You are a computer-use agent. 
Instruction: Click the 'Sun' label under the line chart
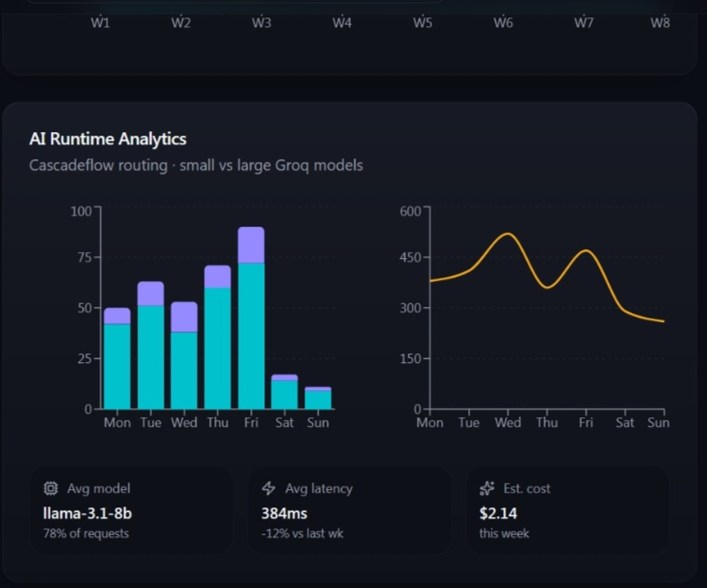point(658,423)
